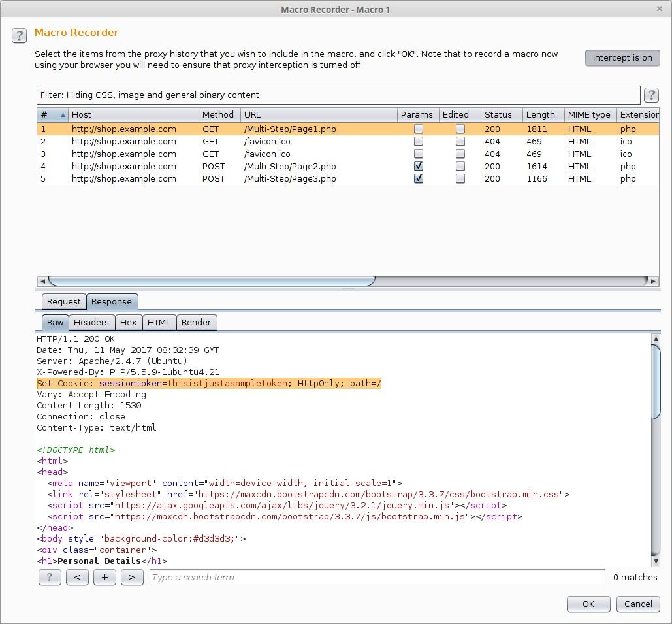Toggle Params checkbox in row 2 favicon.ico
This screenshot has height=624, width=672.
(419, 141)
